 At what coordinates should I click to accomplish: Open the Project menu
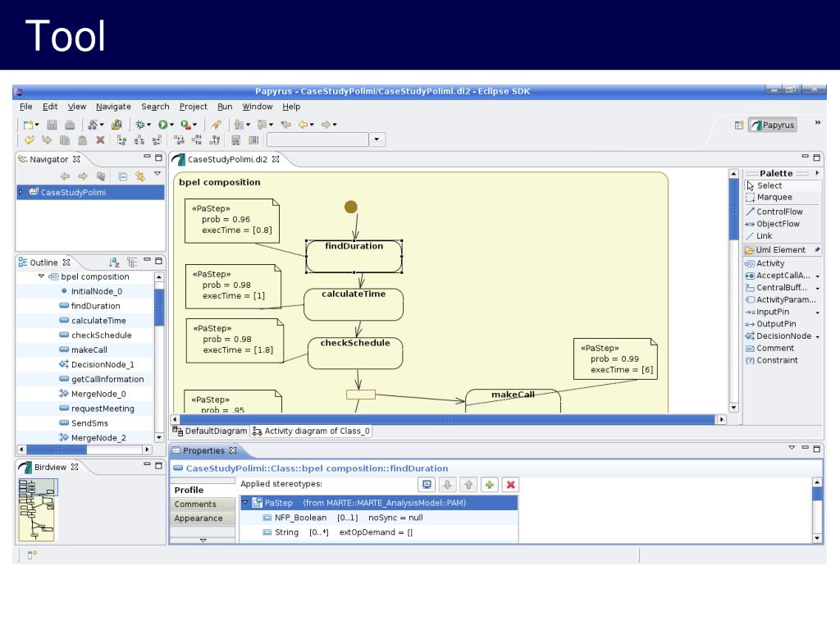(x=193, y=107)
